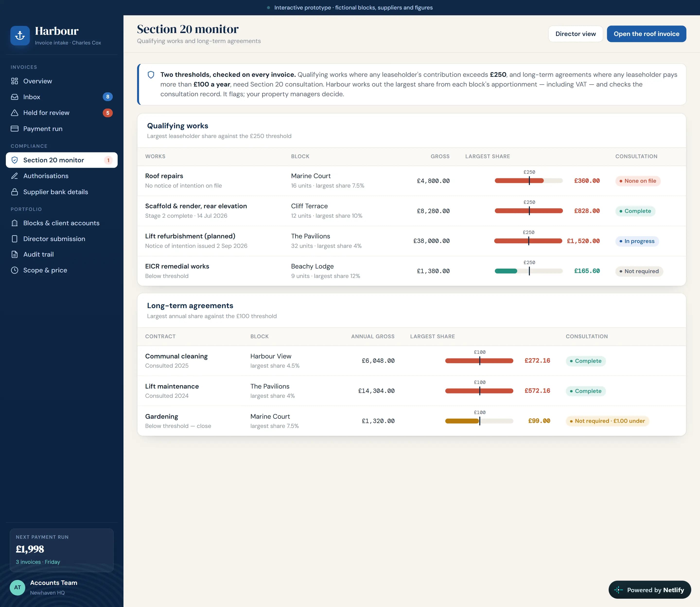700x607 pixels.
Task: Click the Not required status for EICR works
Action: coord(639,271)
